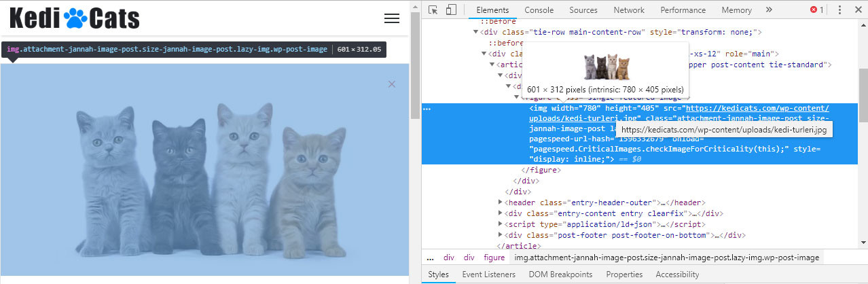Click the 'display: inline;' style value
The height and width of the screenshot is (284, 868).
click(568, 159)
